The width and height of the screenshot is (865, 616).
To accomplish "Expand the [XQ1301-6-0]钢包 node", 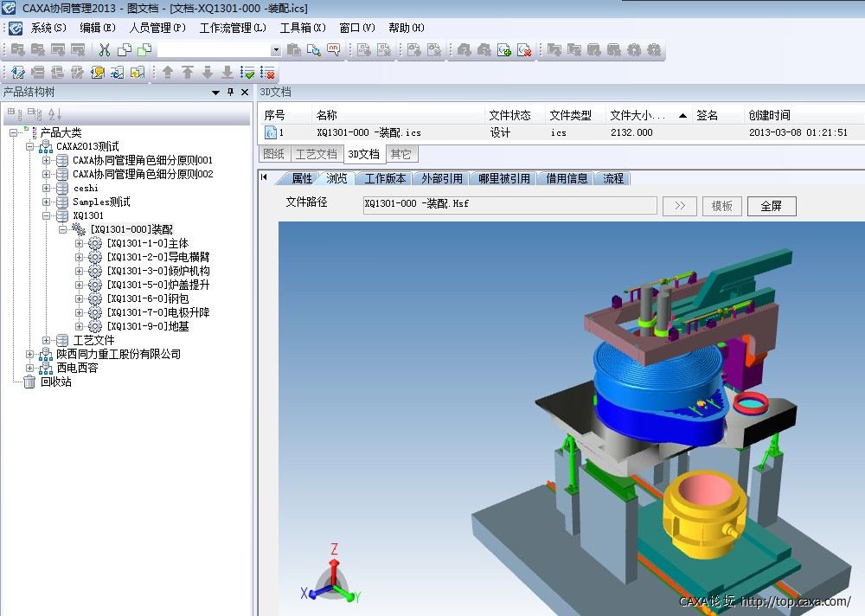I will pyautogui.click(x=80, y=298).
